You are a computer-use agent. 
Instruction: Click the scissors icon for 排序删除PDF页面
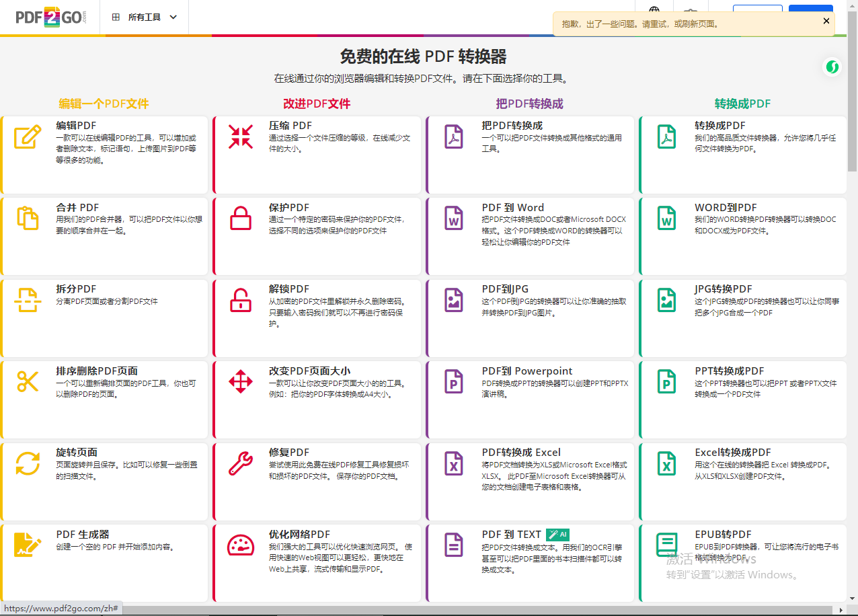(x=28, y=381)
